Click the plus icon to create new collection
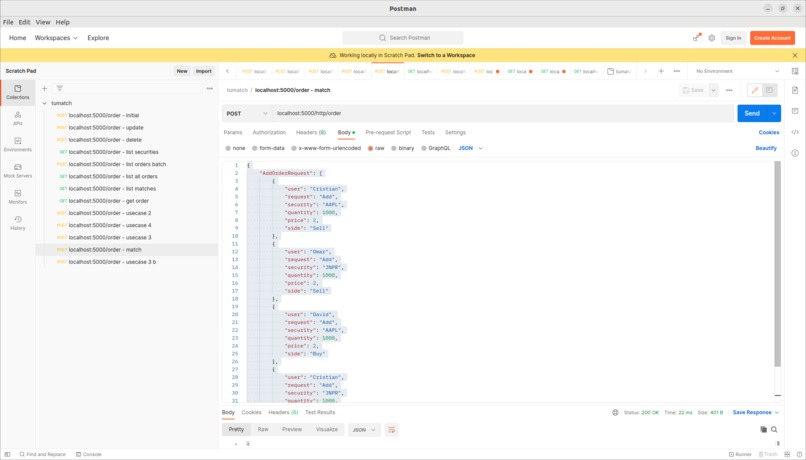806x460 pixels. 44,88
